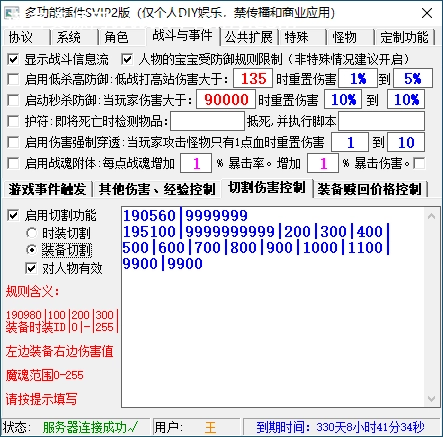
Task: Enable 启用伤害强制穿透 checkbox
Action: coord(13,142)
